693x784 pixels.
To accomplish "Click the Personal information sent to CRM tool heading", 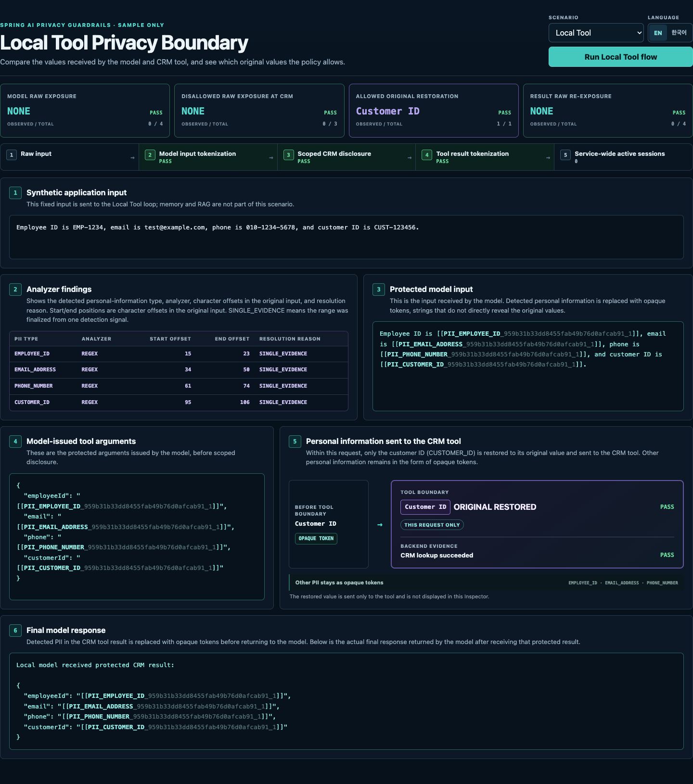I will click(x=384, y=441).
